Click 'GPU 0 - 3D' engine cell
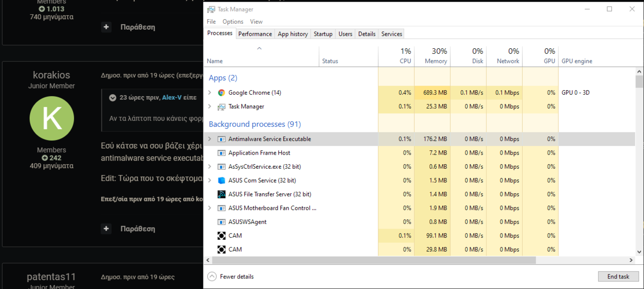This screenshot has width=644, height=289. 576,93
